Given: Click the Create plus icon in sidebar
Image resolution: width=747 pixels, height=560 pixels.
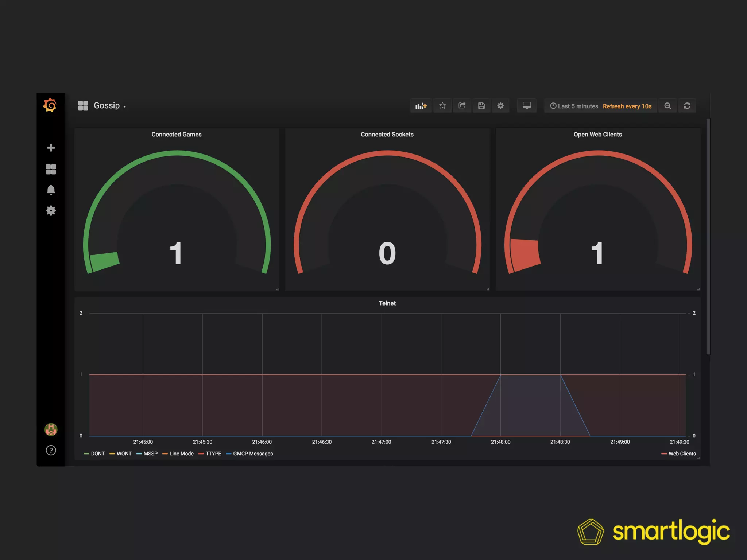Looking at the screenshot, I should pyautogui.click(x=51, y=148).
